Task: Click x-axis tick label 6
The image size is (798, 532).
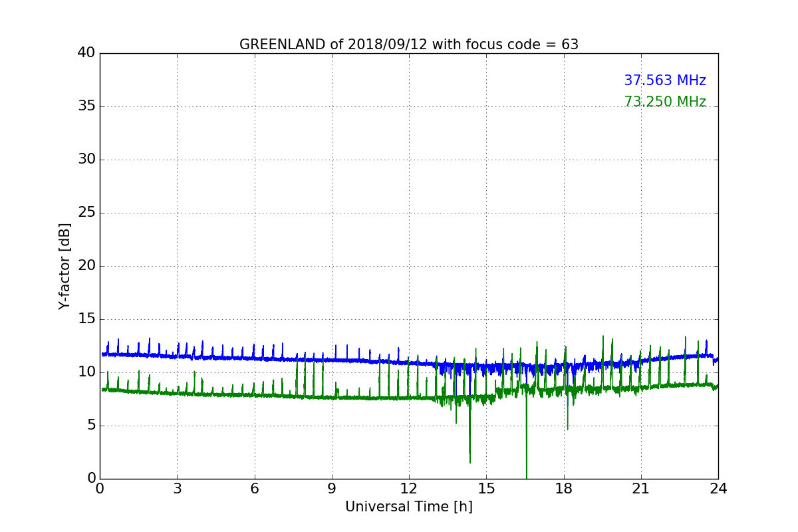Action: [254, 488]
